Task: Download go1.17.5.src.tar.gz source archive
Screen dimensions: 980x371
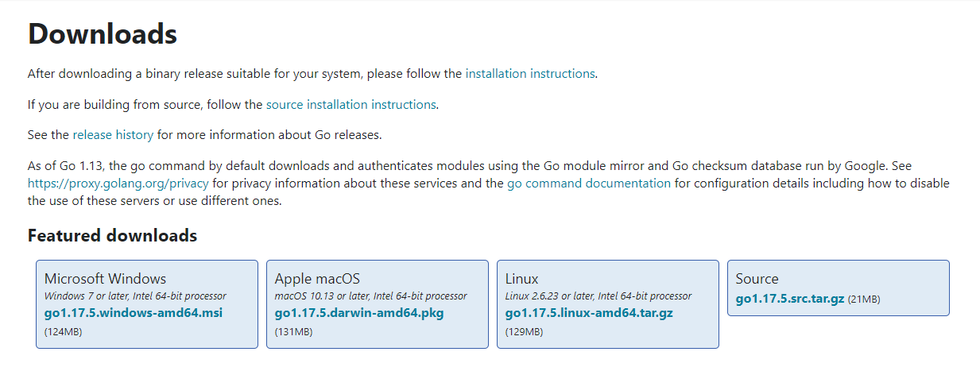Action: click(x=790, y=300)
